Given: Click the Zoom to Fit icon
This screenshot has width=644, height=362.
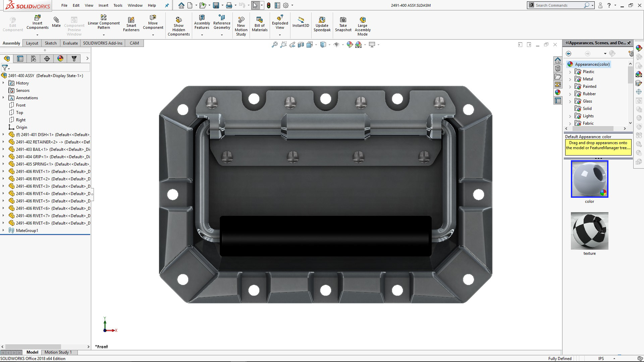Looking at the screenshot, I should pyautogui.click(x=275, y=45).
